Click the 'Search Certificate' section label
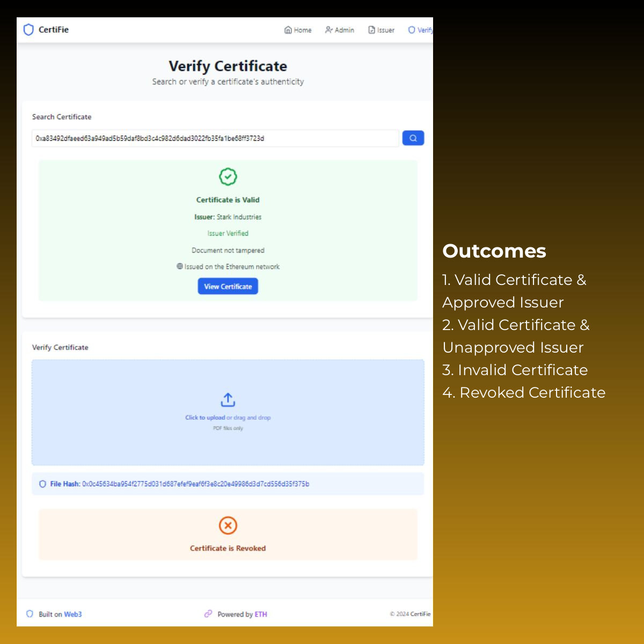644x644 pixels. [62, 116]
